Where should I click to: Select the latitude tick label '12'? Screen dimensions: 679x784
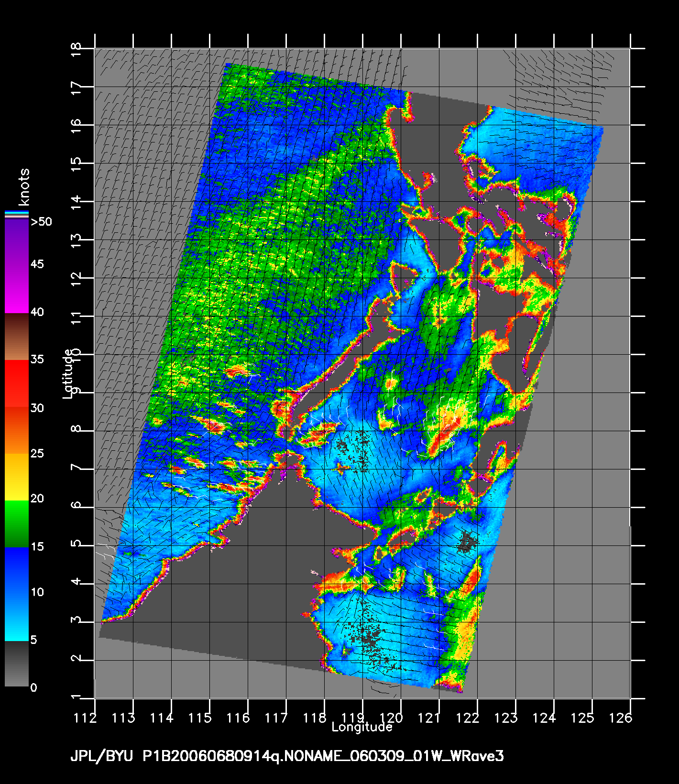tap(76, 280)
